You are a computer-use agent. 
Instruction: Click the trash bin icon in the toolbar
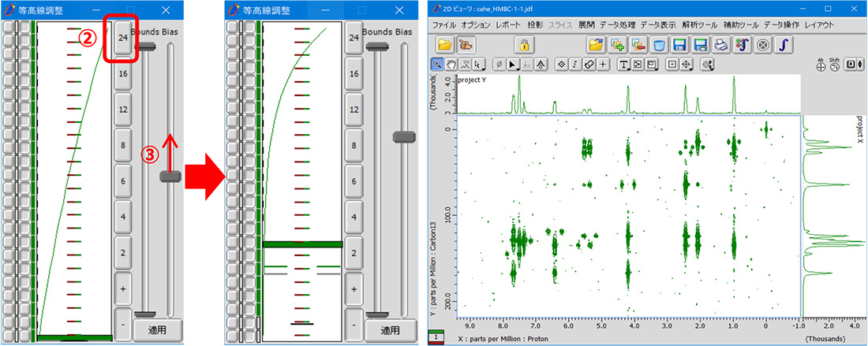tap(659, 45)
